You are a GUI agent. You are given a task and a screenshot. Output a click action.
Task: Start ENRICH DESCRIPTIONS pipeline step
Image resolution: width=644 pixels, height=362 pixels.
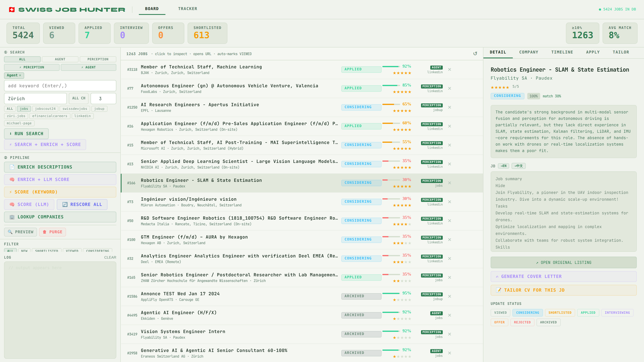(x=60, y=167)
